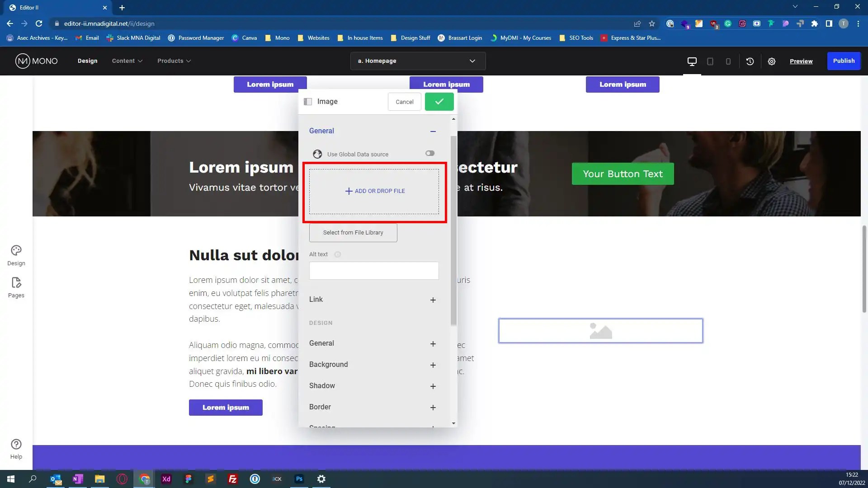Open the Homepage page dropdown
868x488 pixels.
[x=417, y=61]
